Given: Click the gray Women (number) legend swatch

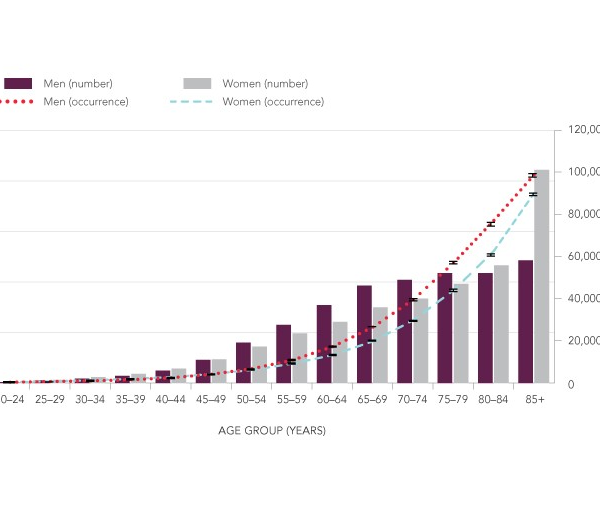Looking at the screenshot, I should [198, 83].
